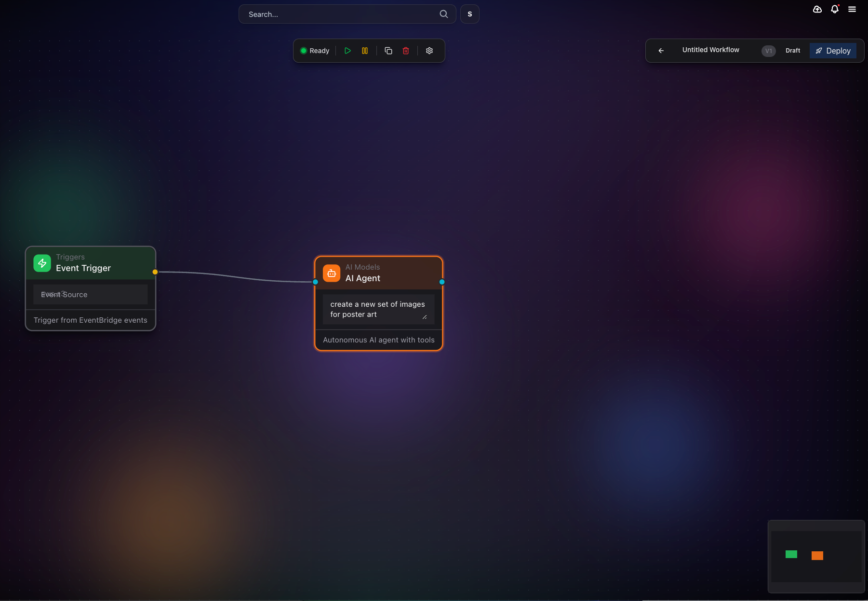868x601 pixels.
Task: Click the AI Agent robot icon
Action: pyautogui.click(x=331, y=273)
